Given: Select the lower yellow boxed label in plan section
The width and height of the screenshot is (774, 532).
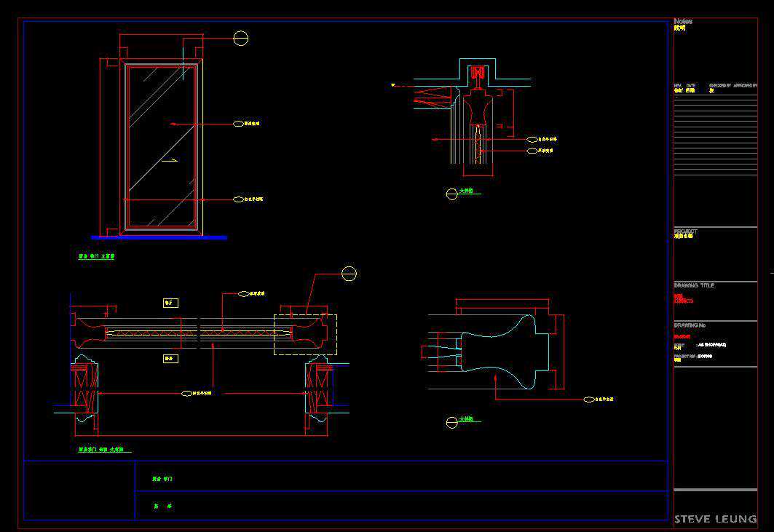Looking at the screenshot, I should [x=170, y=359].
